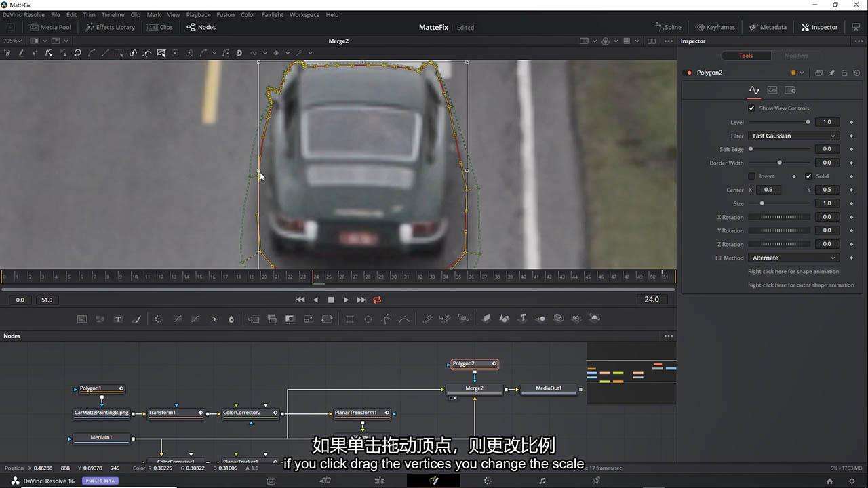Viewport: 868px width, 488px height.
Task: Add Brightness Contrast tool from toolbar
Action: [214, 319]
